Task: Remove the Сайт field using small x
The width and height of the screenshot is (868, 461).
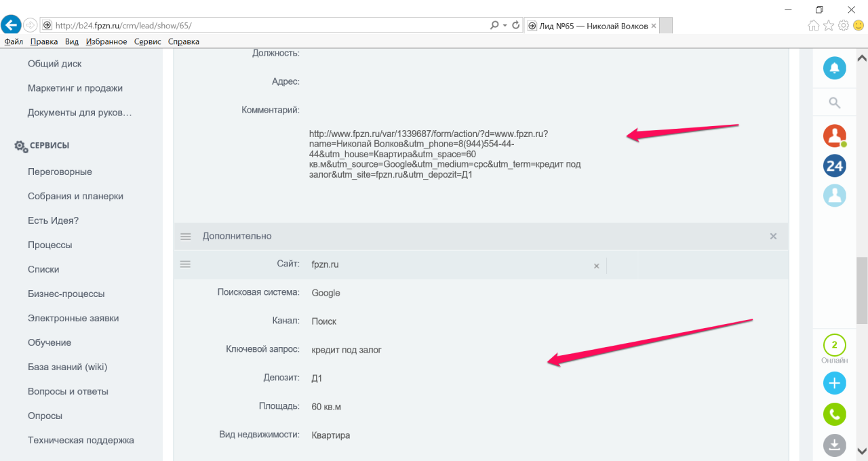Action: tap(597, 266)
